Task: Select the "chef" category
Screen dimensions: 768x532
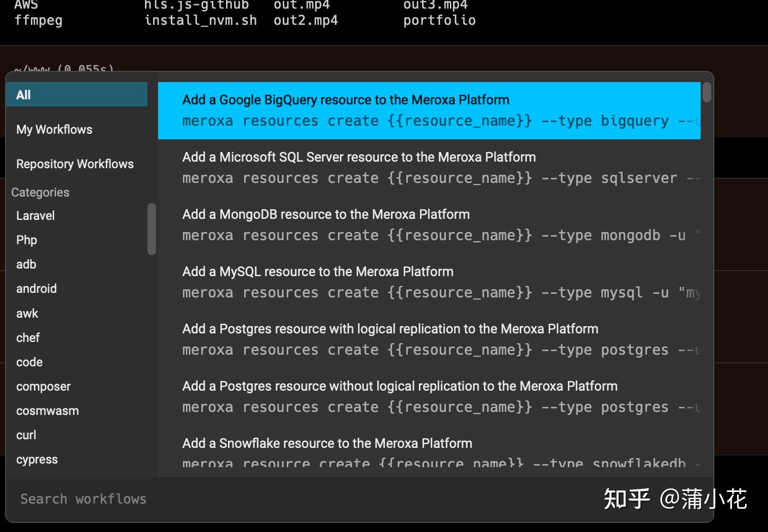Action: click(x=27, y=337)
